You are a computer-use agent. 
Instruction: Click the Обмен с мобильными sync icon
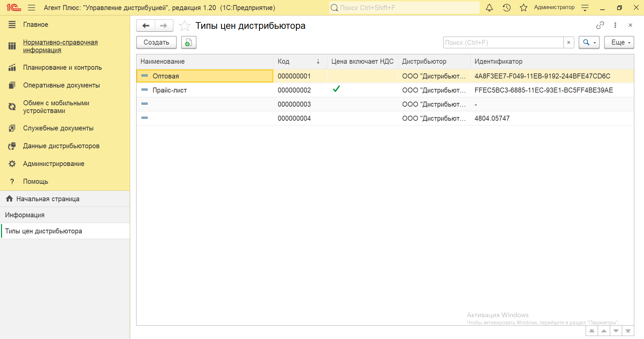point(12,107)
